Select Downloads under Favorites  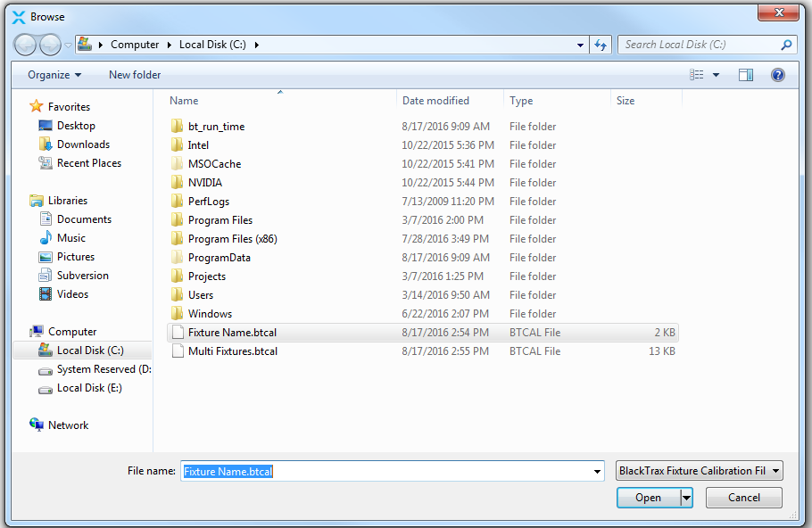pyautogui.click(x=83, y=144)
